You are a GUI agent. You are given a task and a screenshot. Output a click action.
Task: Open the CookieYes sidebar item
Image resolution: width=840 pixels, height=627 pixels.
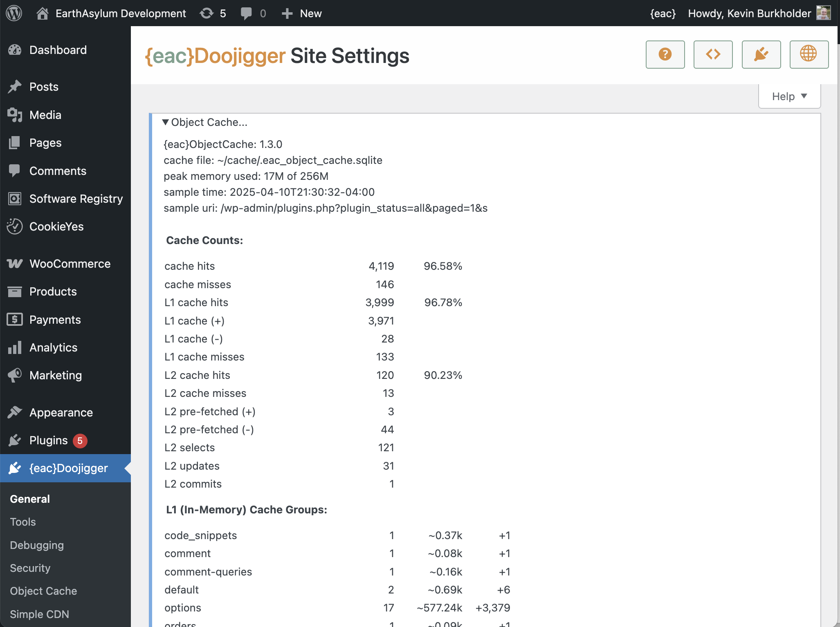point(56,226)
